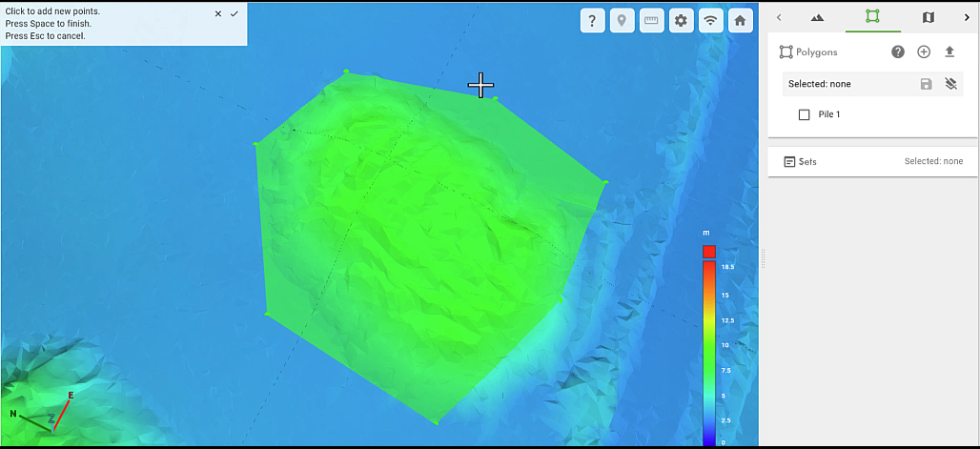Add a new polygon with plus icon
Image resolution: width=980 pixels, height=449 pixels.
tap(924, 52)
